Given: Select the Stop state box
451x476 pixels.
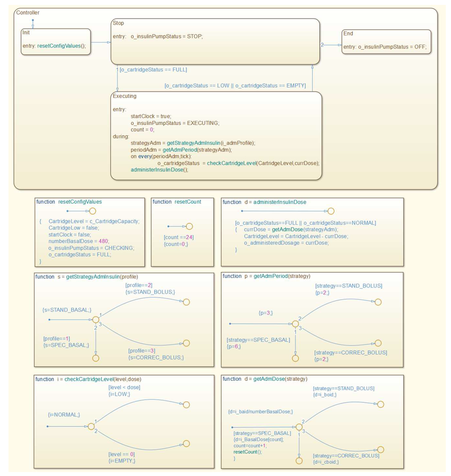Looking at the screenshot, I should 214,42.
